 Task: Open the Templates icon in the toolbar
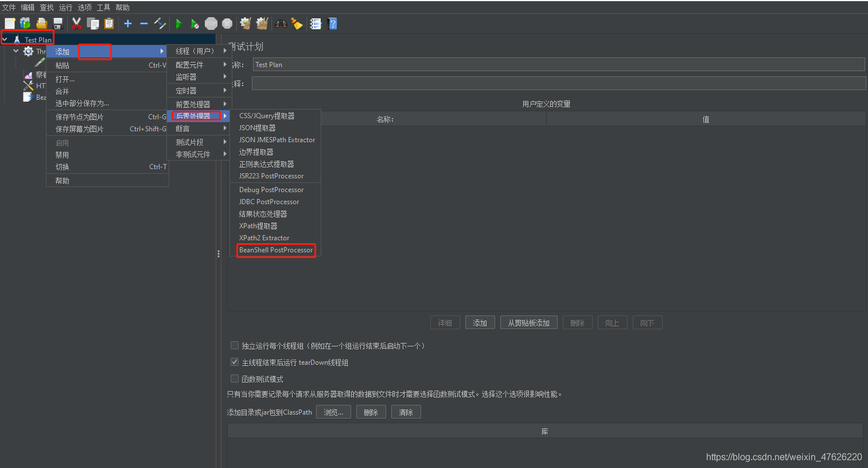(25, 24)
